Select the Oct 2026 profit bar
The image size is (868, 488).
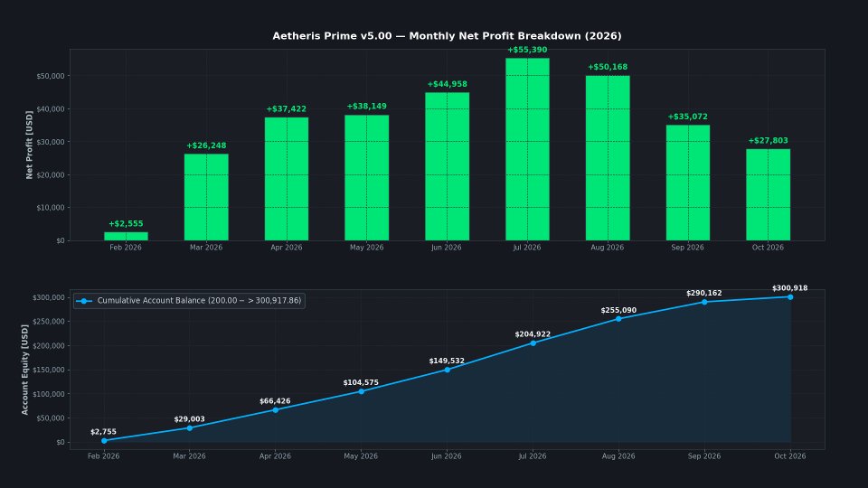pos(768,195)
